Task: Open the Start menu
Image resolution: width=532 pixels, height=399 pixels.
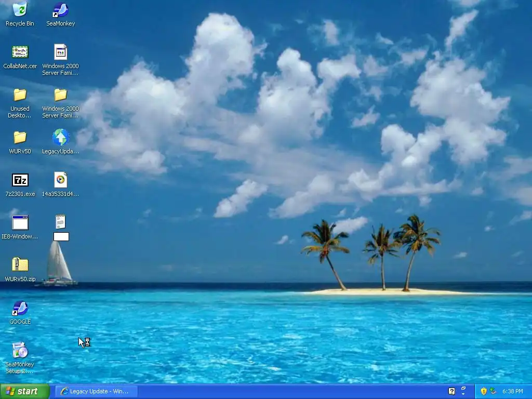Action: tap(25, 391)
